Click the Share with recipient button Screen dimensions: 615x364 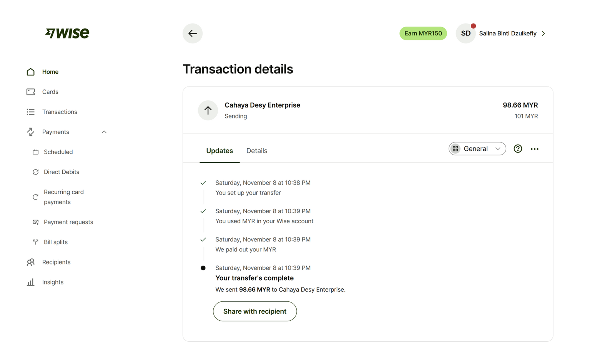[255, 311]
